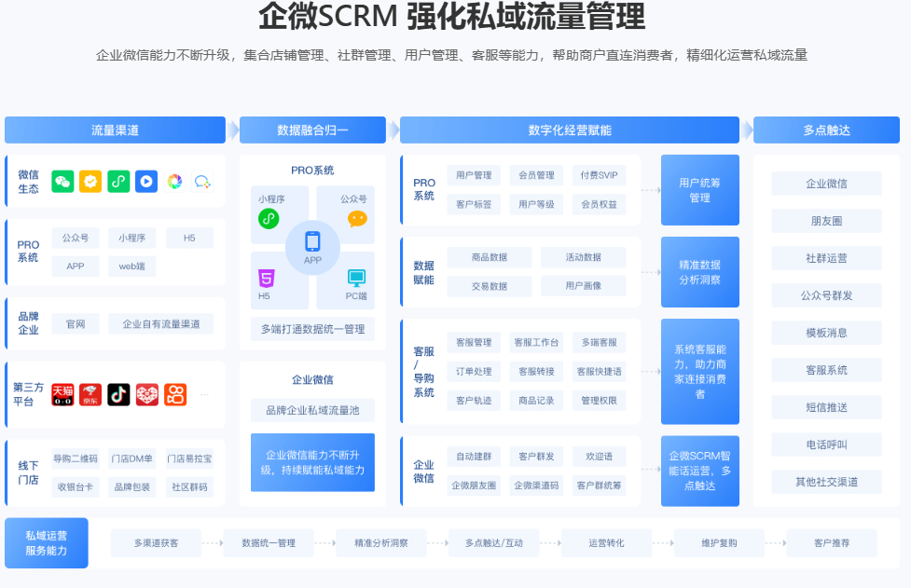Click the 精准数据分析洞察 blue box
The width and height of the screenshot is (911, 588).
699,272
